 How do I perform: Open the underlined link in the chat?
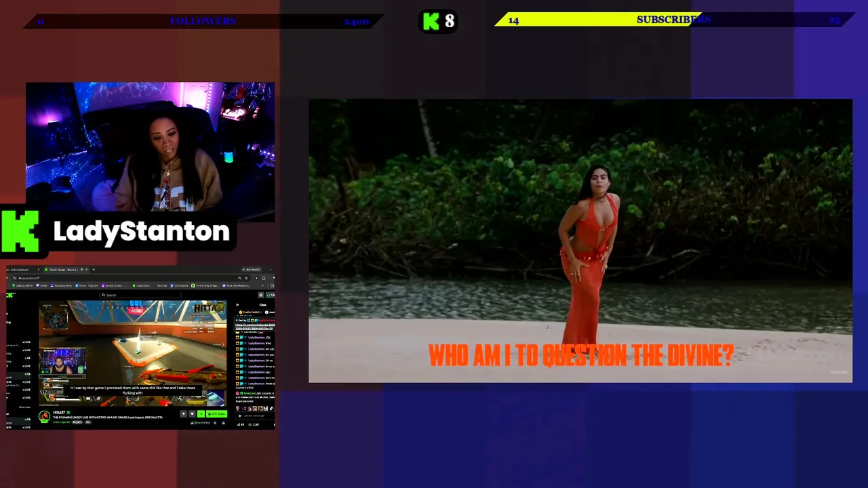(255, 327)
